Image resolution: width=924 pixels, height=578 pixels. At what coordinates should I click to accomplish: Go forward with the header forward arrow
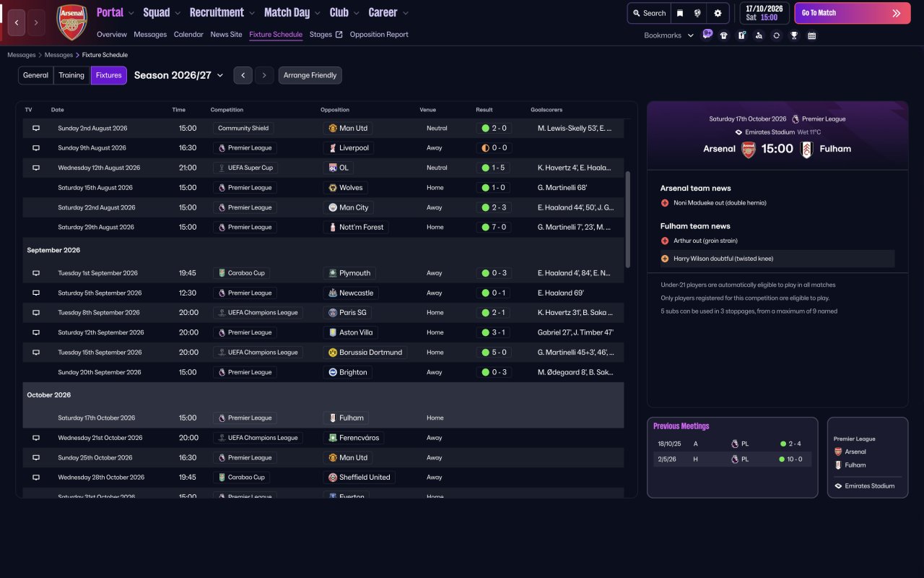click(35, 22)
